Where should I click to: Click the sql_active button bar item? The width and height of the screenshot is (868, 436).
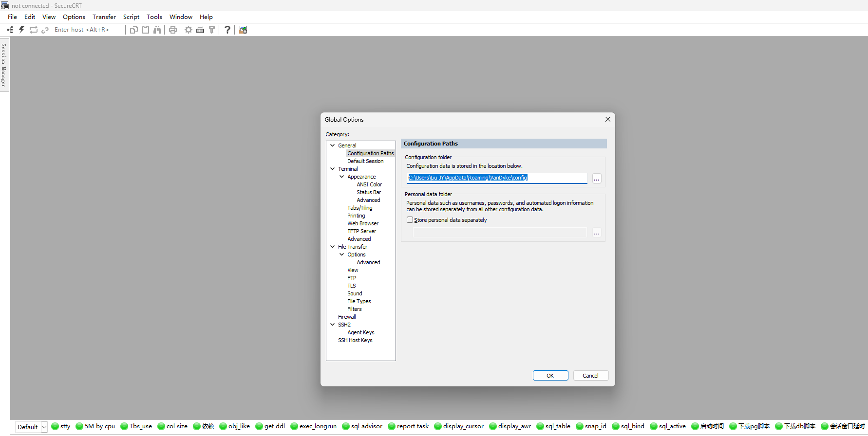(x=668, y=426)
